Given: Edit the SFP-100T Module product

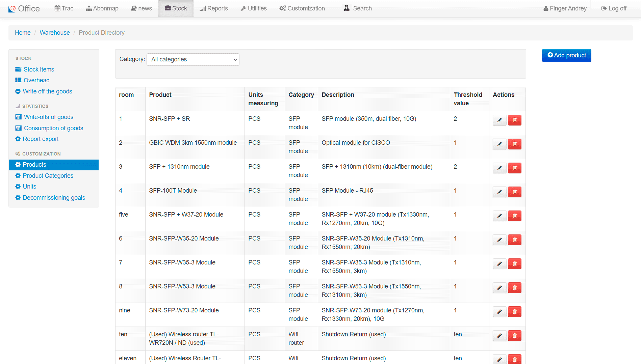Looking at the screenshot, I should (x=499, y=192).
